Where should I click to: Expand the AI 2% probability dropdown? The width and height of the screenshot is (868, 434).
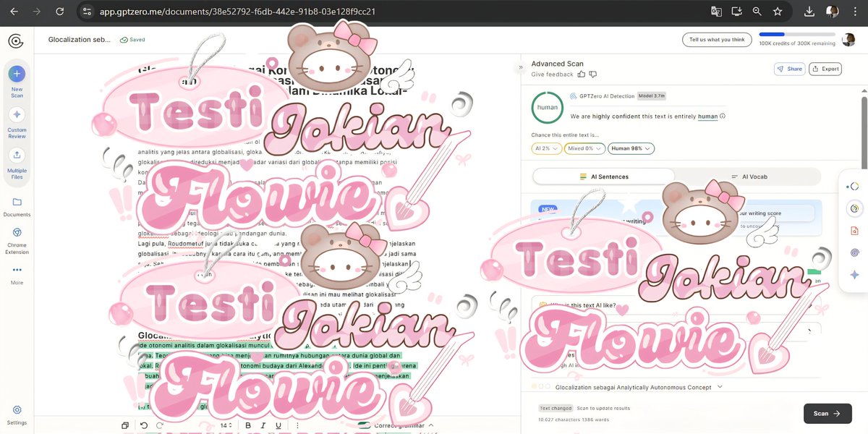click(x=546, y=148)
